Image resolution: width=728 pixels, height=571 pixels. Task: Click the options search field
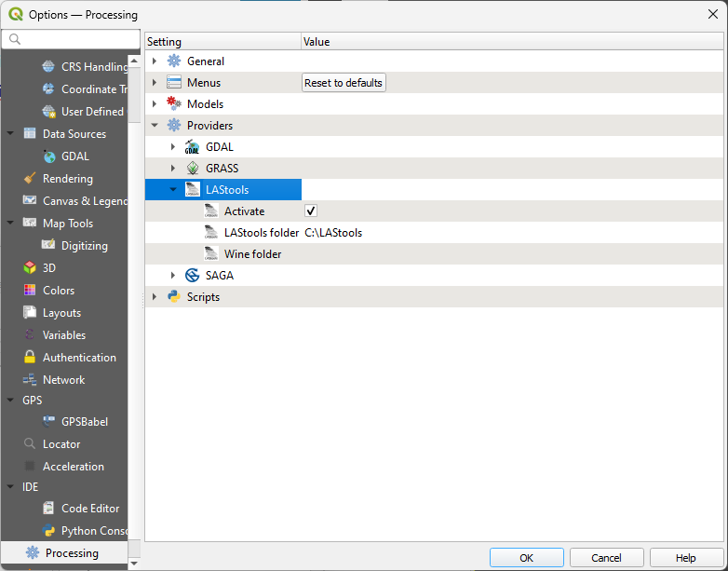click(71, 39)
